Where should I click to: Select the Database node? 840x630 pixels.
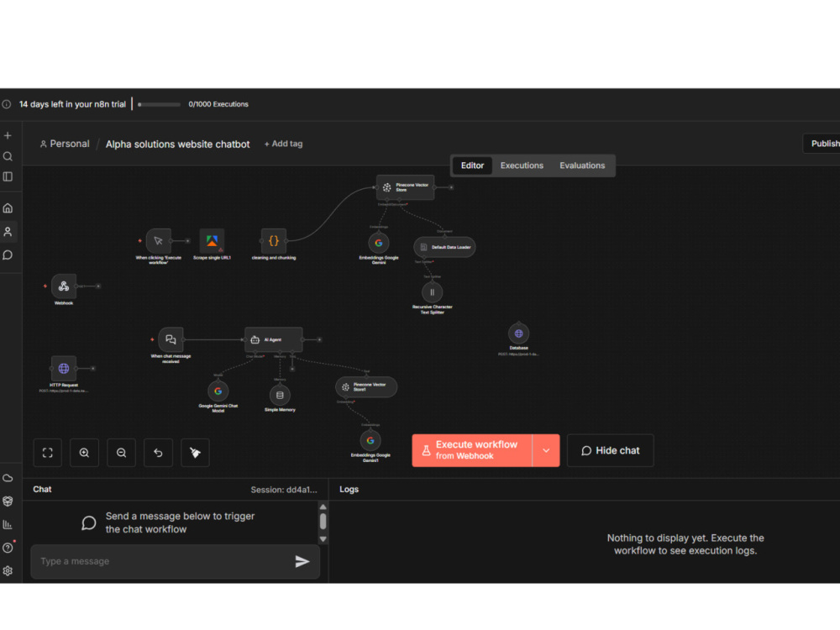[x=518, y=333]
